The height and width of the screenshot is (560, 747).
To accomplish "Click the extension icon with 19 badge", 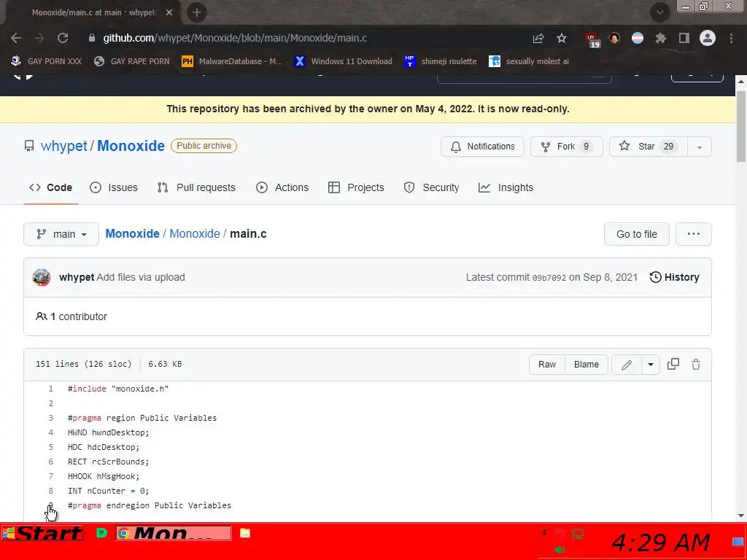I will (591, 39).
